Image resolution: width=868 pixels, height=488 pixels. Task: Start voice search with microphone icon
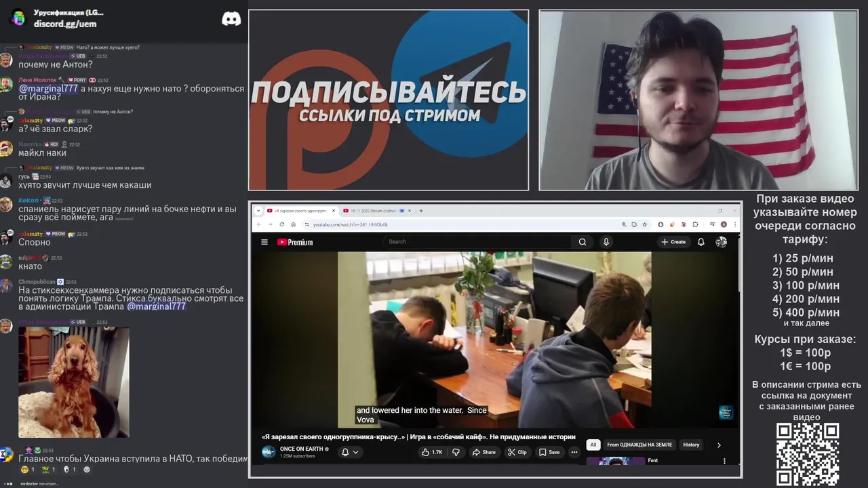[x=606, y=242]
